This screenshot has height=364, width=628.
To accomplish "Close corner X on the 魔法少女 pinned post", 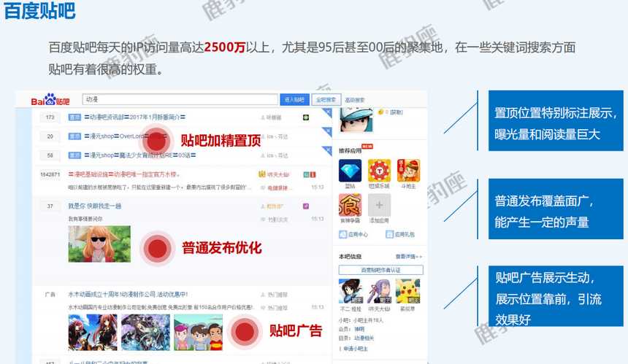I will (329, 150).
